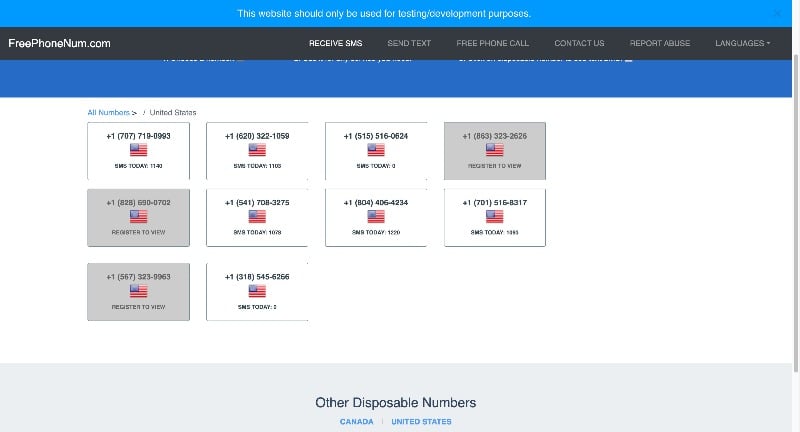The image size is (800, 432).
Task: Click Report Abuse in the navbar
Action: pos(659,43)
